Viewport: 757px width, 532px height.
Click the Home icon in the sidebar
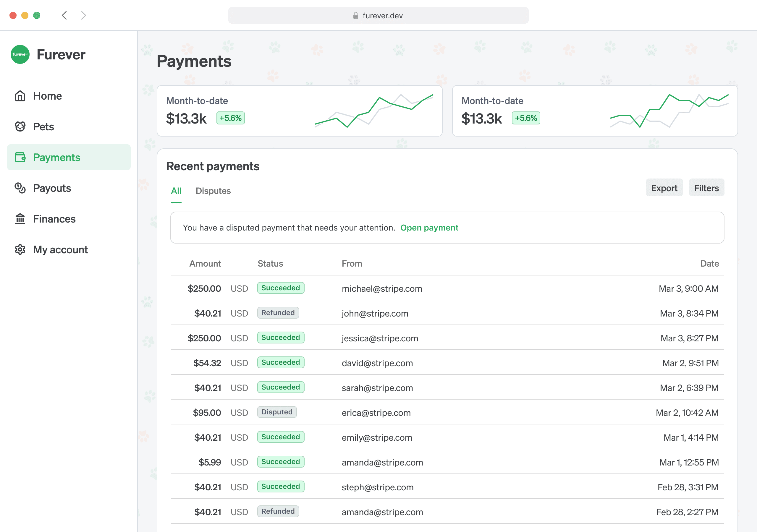click(20, 95)
